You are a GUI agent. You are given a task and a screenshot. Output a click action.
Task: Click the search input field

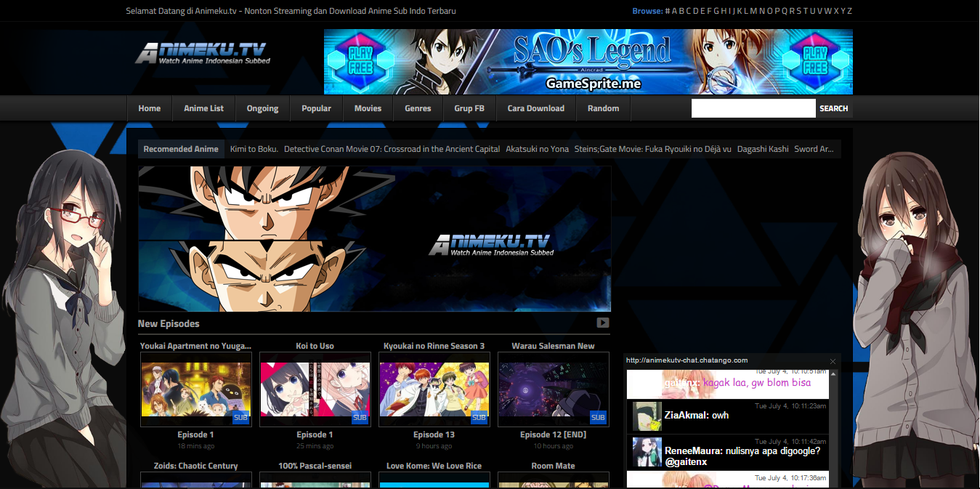tap(753, 108)
